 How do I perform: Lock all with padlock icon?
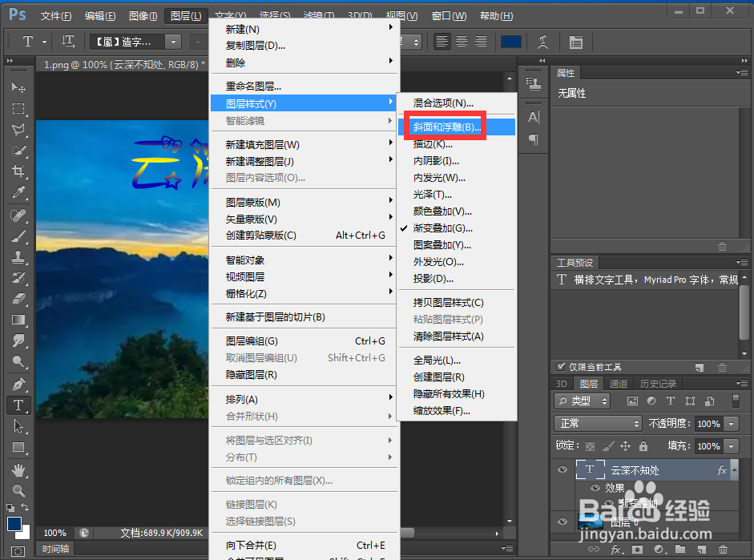(643, 446)
